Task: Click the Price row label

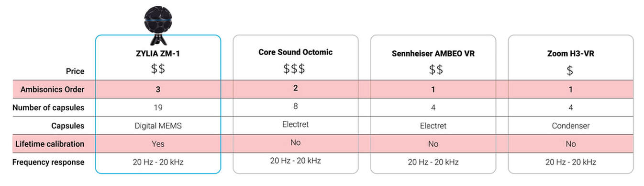Action: [x=75, y=71]
